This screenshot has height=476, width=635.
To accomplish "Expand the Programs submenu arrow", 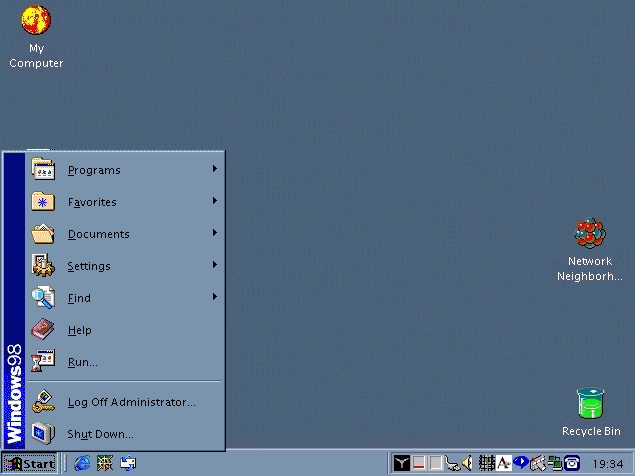I will point(215,169).
